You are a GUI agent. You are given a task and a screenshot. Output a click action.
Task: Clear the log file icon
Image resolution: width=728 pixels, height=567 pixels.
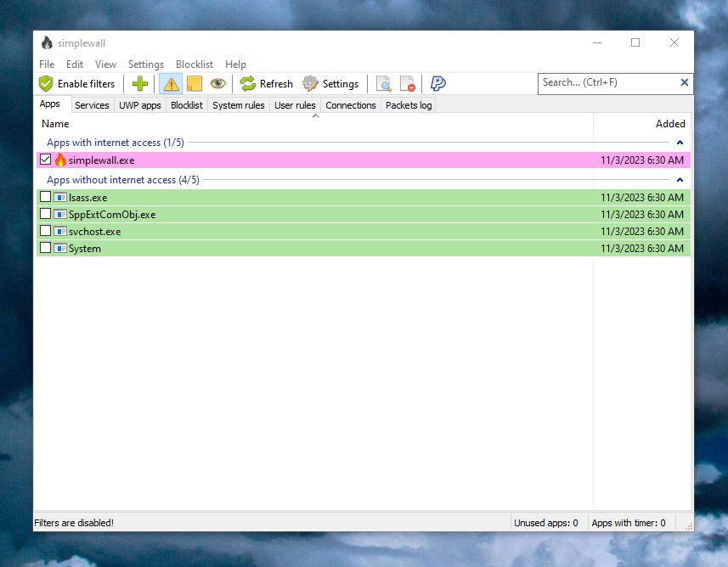[x=407, y=84]
